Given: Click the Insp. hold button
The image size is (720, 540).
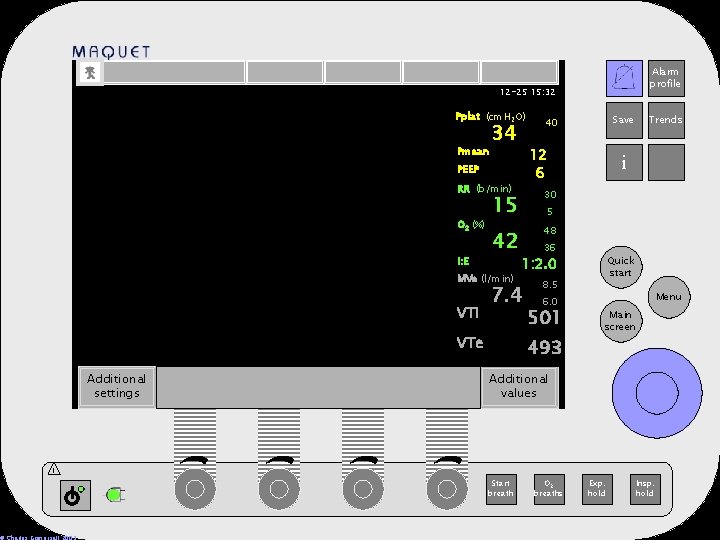Looking at the screenshot, I should tap(645, 489).
